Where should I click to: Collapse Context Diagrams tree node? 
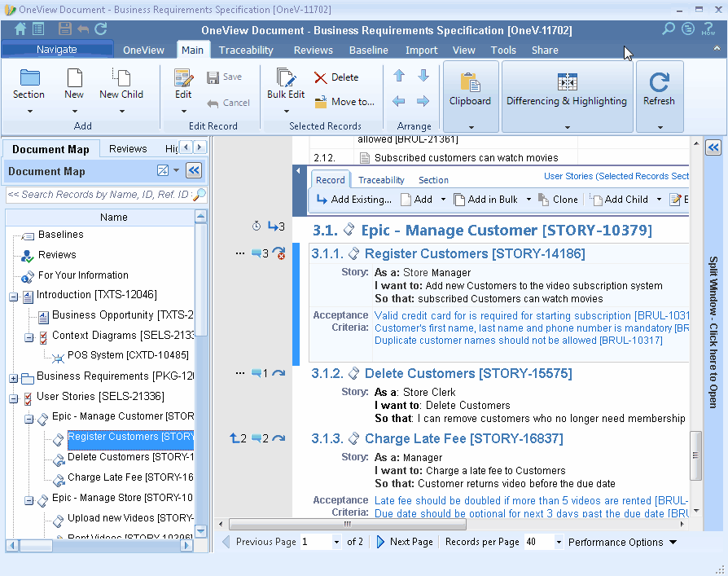click(29, 337)
